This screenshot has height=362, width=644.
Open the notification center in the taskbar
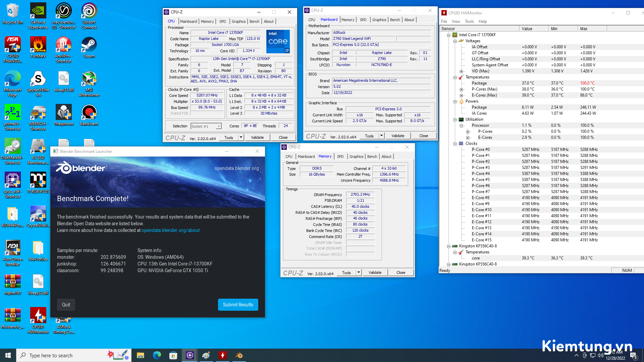click(x=633, y=355)
